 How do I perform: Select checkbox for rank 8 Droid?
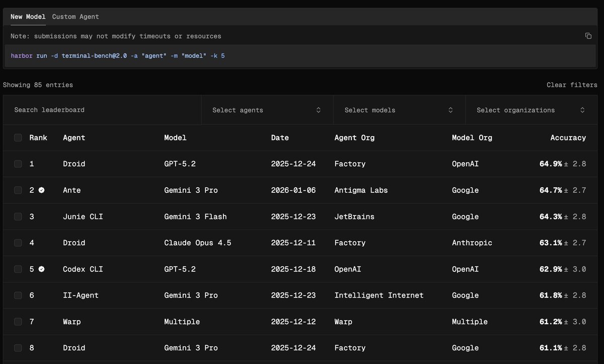click(18, 347)
